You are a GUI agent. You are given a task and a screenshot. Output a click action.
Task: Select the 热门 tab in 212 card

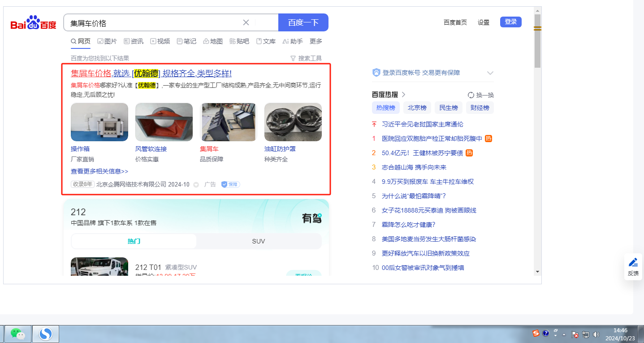click(134, 241)
